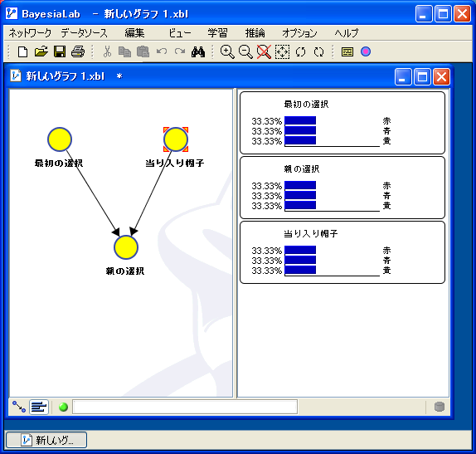Open the 推論 menu
The height and width of the screenshot is (454, 476).
pos(255,33)
